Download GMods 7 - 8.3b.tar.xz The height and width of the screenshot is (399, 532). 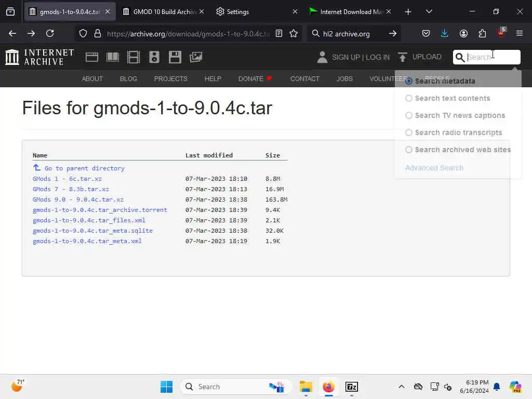click(x=71, y=189)
